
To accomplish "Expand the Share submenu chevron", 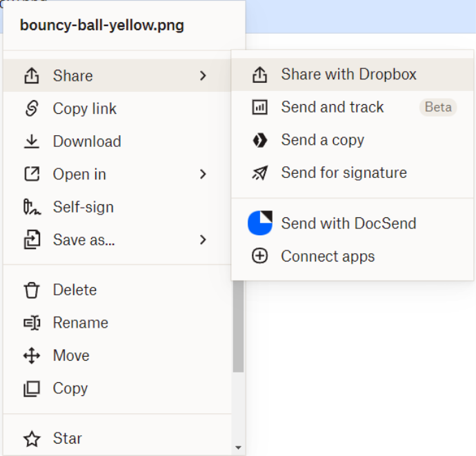I will [x=203, y=76].
